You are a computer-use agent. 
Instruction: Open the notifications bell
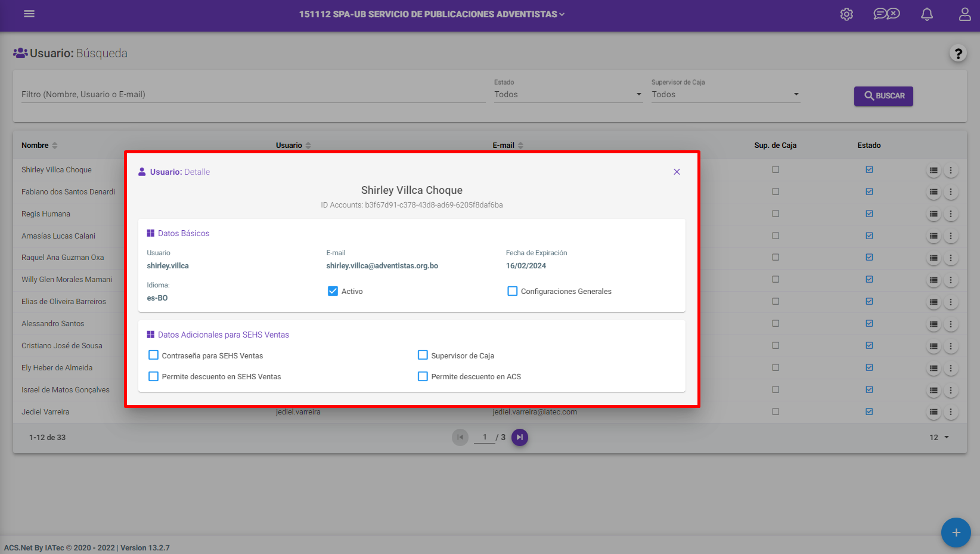coord(927,14)
